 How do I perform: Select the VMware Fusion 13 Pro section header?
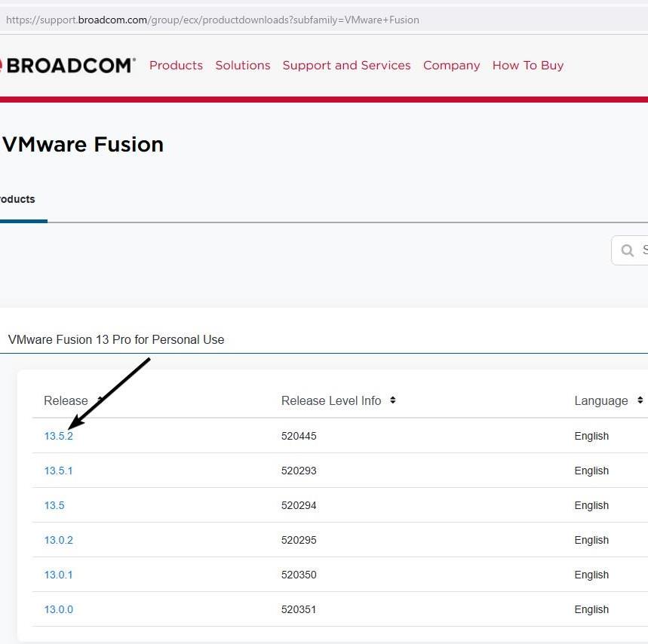[115, 339]
